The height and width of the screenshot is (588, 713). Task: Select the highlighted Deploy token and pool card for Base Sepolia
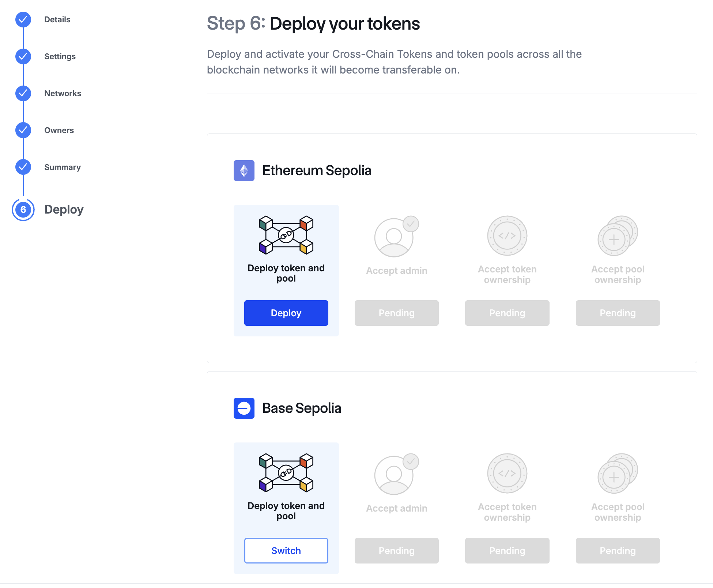[x=286, y=508]
